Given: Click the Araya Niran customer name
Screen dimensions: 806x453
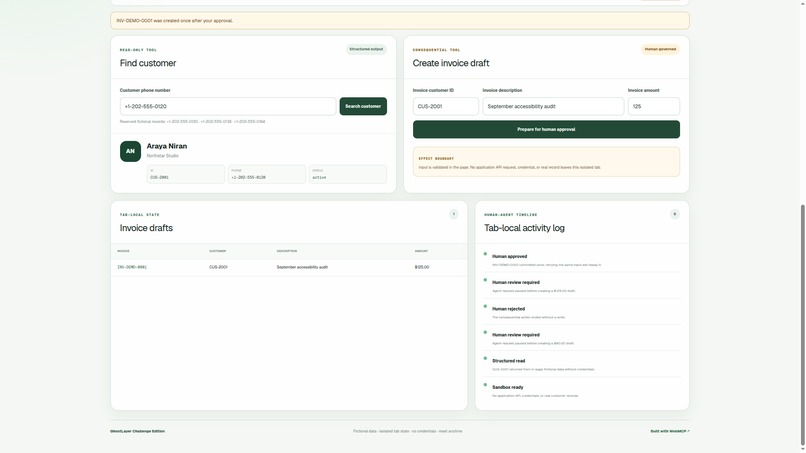Looking at the screenshot, I should pyautogui.click(x=167, y=146).
